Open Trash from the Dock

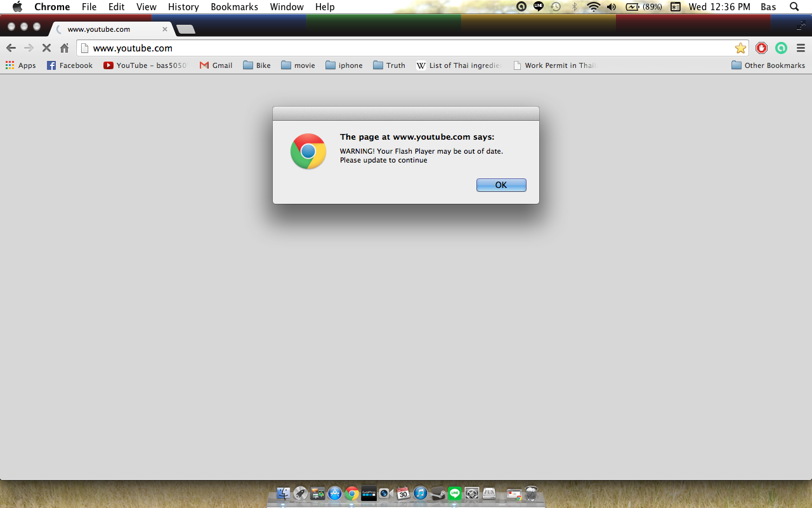point(532,493)
